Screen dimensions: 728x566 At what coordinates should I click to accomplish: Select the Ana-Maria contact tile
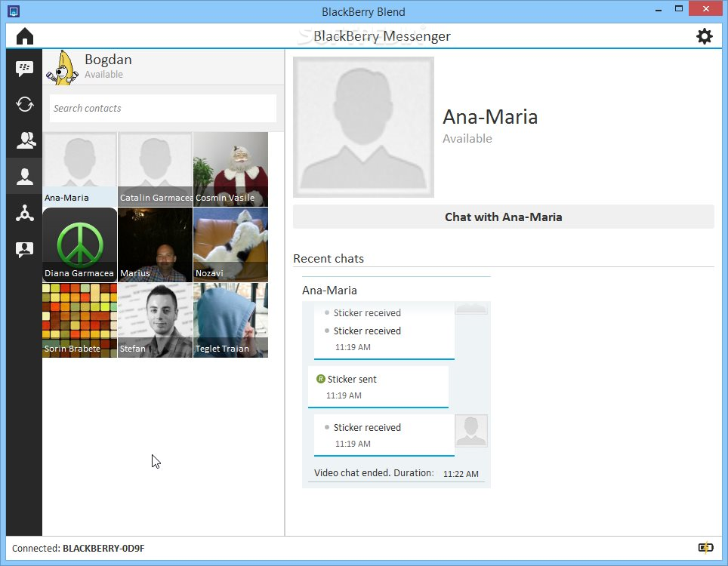coord(79,169)
